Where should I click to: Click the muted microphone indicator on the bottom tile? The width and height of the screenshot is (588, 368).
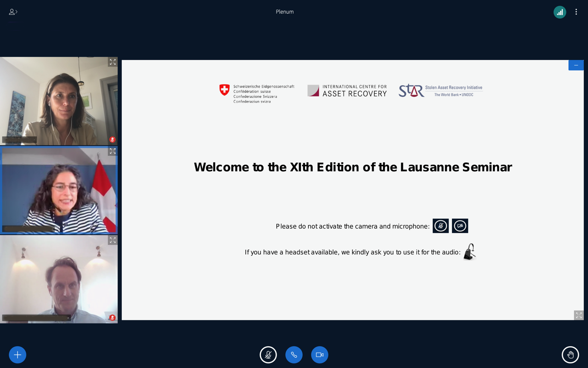point(112,317)
